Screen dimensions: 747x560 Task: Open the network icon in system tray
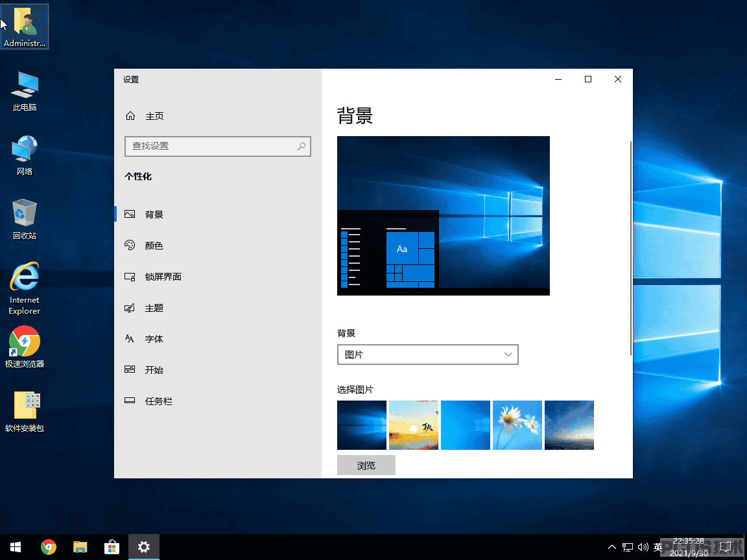628,547
